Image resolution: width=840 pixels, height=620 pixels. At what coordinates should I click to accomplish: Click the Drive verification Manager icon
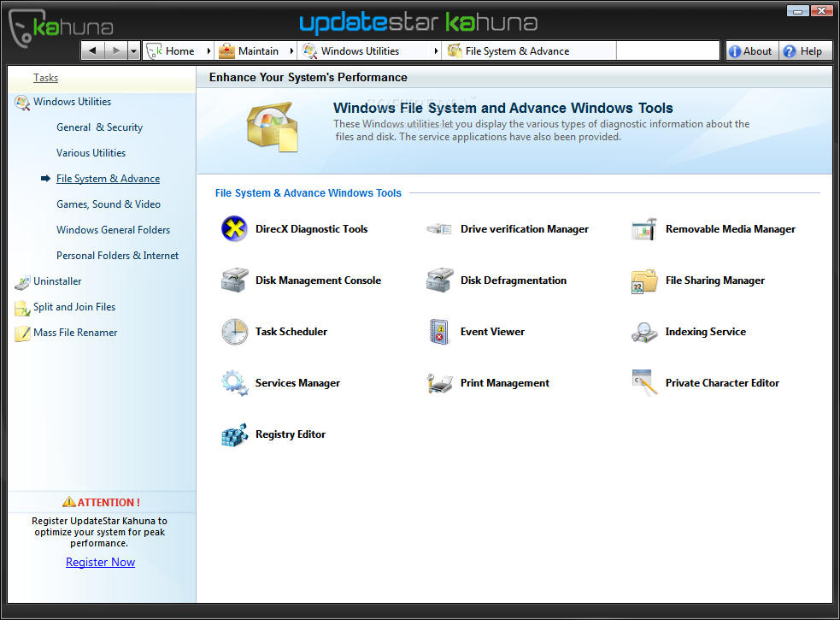[x=439, y=229]
